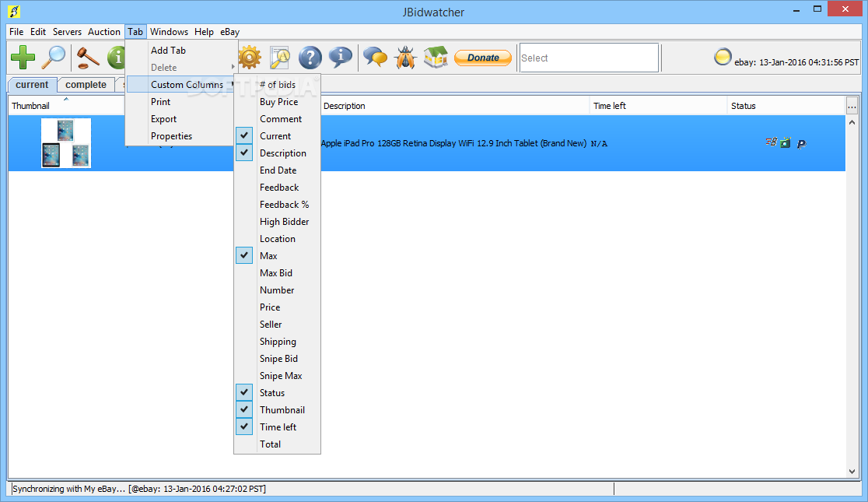
Task: Open the Help menu
Action: tap(204, 32)
